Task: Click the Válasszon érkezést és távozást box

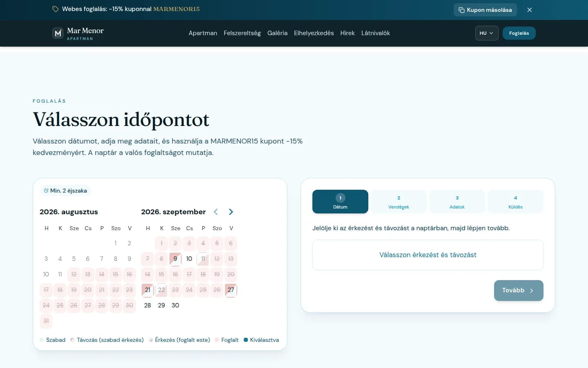Action: pyautogui.click(x=428, y=255)
